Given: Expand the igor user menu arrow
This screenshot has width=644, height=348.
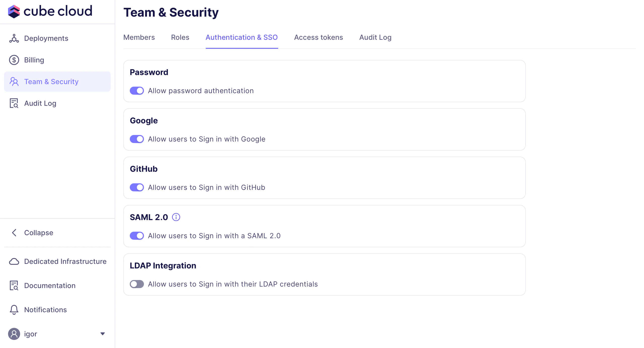Looking at the screenshot, I should 102,334.
